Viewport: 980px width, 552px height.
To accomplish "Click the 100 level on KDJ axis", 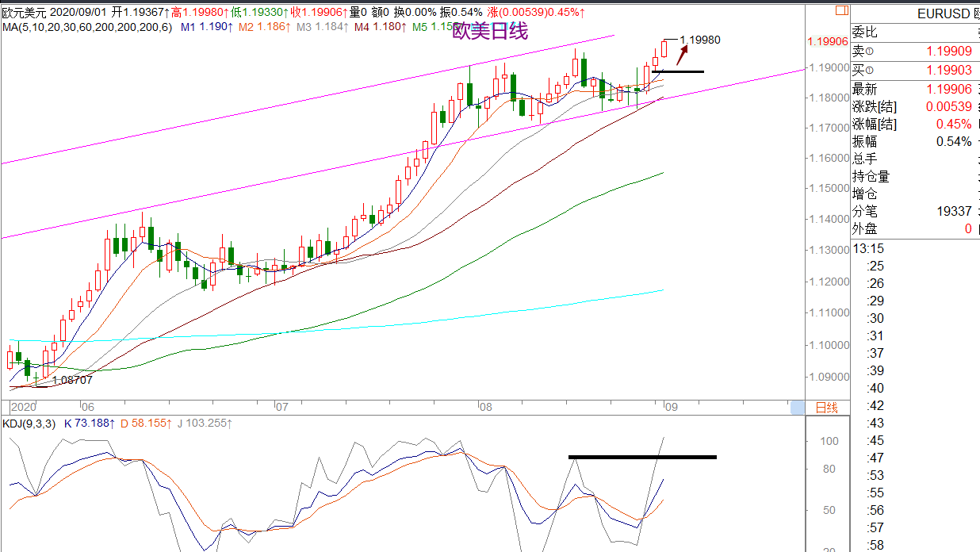I will click(829, 441).
